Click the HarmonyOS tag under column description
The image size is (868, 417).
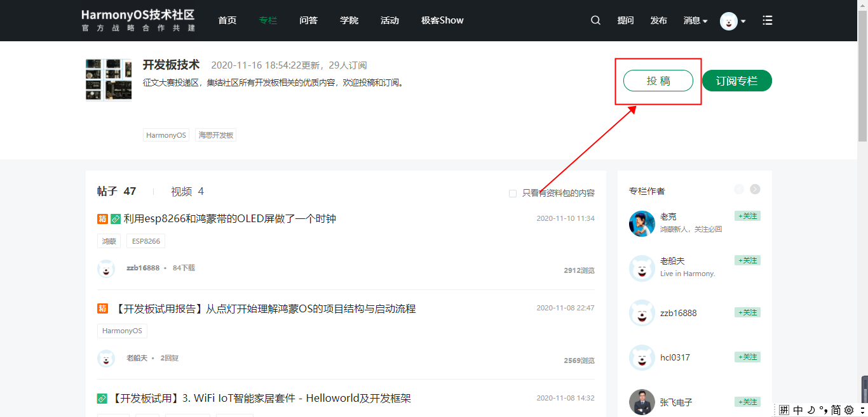pyautogui.click(x=166, y=135)
